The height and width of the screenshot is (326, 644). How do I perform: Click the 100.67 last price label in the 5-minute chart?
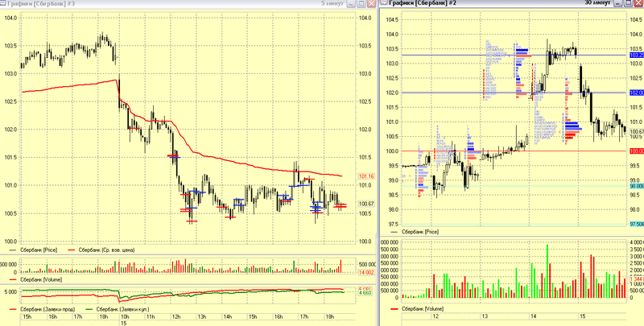[x=366, y=204]
